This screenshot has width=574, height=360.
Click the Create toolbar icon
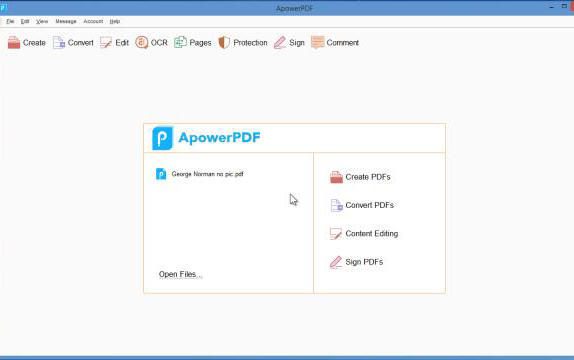[14, 42]
